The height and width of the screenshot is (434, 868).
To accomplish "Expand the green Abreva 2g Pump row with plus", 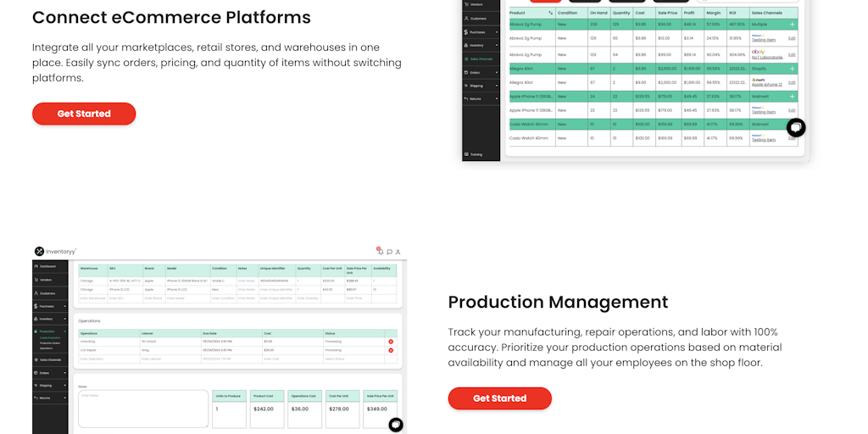I will [793, 25].
